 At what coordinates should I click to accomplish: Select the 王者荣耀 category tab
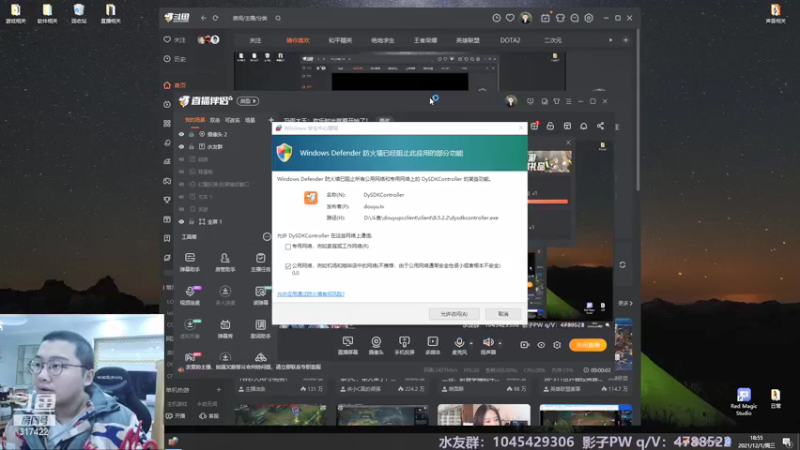(x=425, y=40)
